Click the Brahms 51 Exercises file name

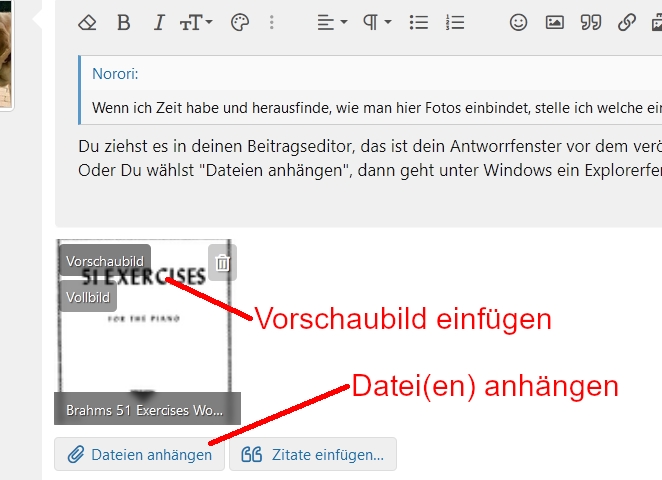(x=144, y=410)
